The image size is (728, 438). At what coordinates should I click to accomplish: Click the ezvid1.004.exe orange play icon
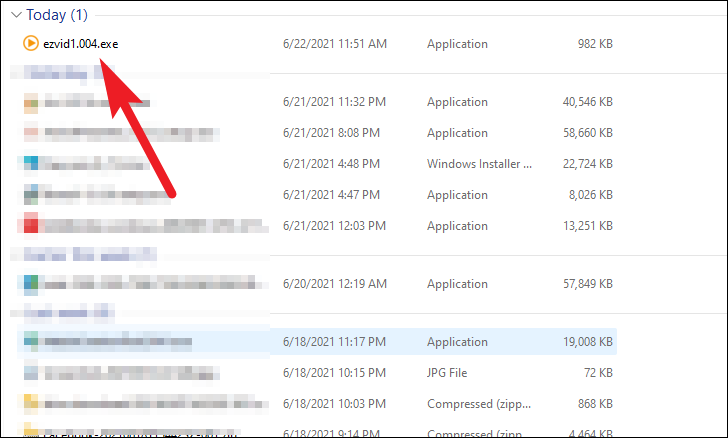30,44
